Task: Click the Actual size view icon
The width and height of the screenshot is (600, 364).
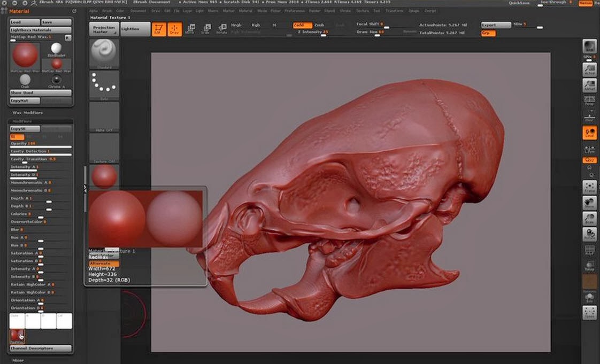Action: 590,70
